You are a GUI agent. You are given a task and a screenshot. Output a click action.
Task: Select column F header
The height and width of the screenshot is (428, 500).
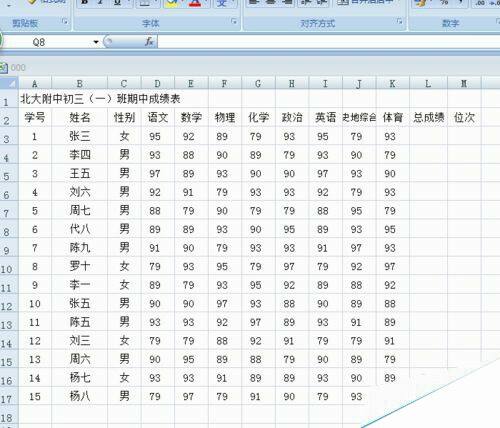(225, 83)
